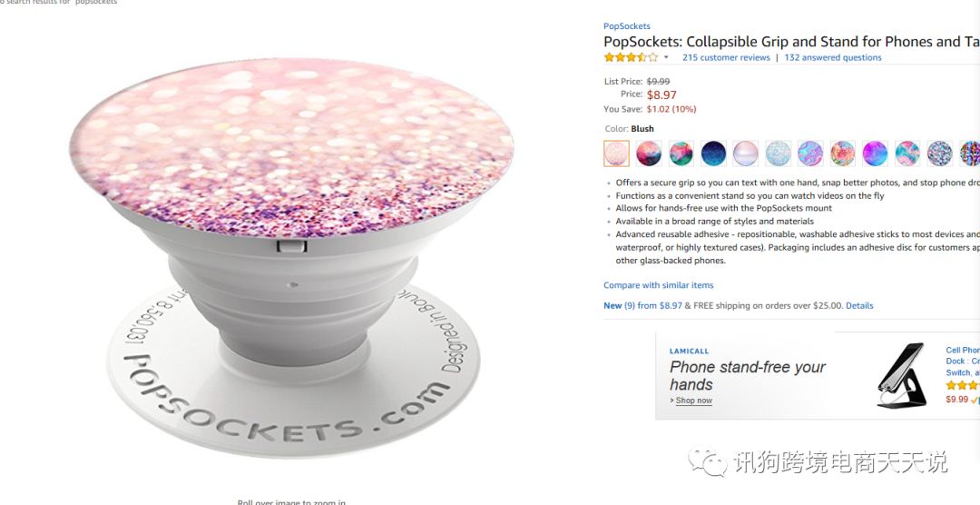The image size is (980, 505).
Task: Choose the pale lavender pearl swatch
Action: 746,153
